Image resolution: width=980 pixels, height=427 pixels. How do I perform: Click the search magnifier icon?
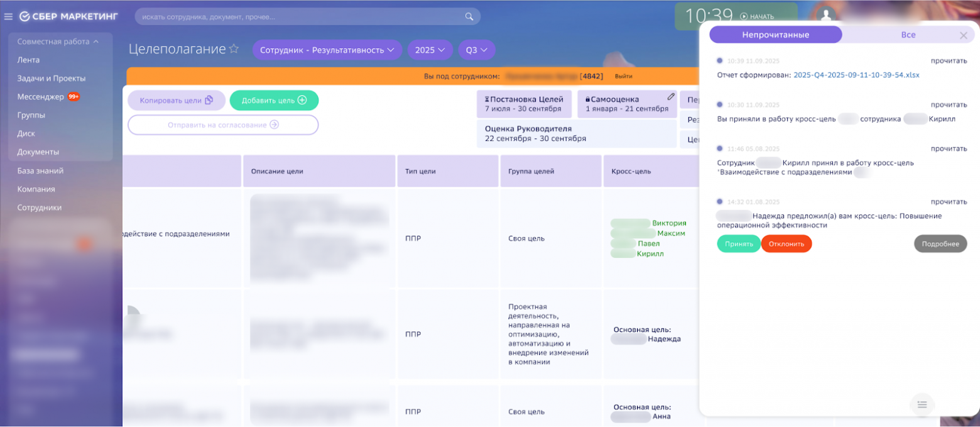[469, 16]
